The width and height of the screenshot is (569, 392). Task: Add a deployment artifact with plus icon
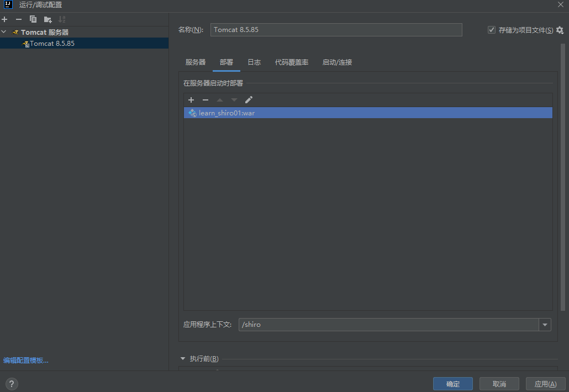coord(191,100)
